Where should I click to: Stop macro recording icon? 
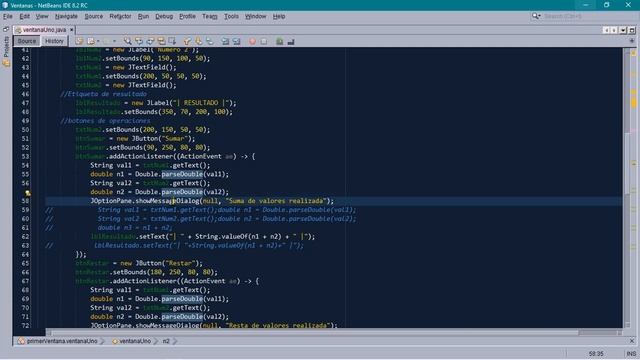(264, 41)
